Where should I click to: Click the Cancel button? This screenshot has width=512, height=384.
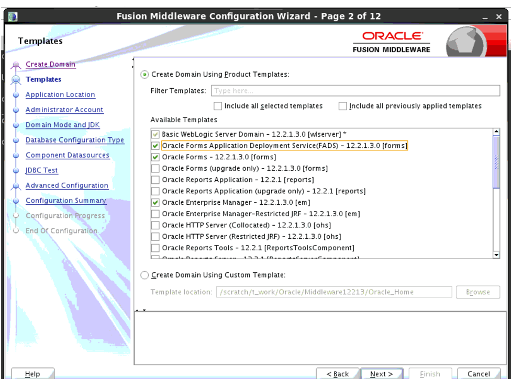coord(479,374)
